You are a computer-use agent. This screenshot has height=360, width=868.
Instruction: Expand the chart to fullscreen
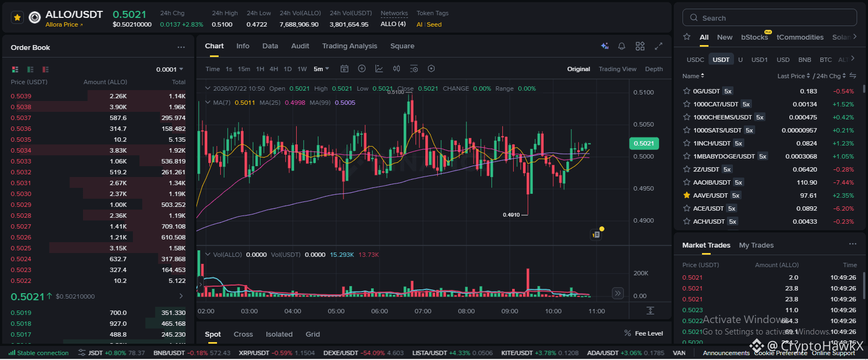click(659, 46)
